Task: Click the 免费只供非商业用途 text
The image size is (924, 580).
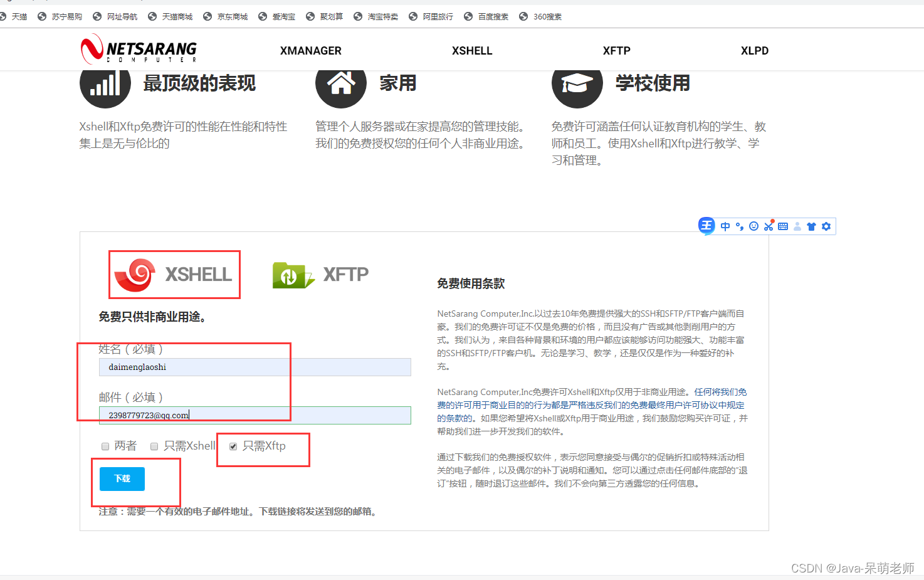Action: 152,317
